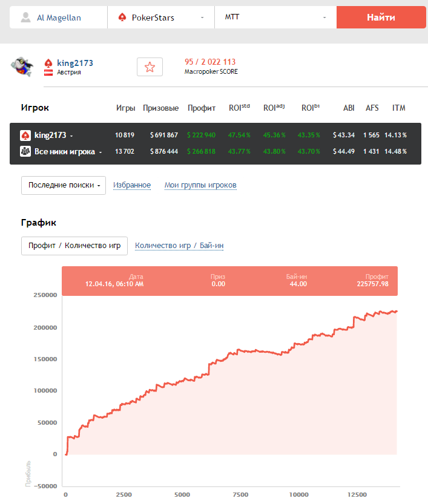Viewport: 428px width, 504px height.
Task: Open the Мои группы игроков link
Action: 200,185
